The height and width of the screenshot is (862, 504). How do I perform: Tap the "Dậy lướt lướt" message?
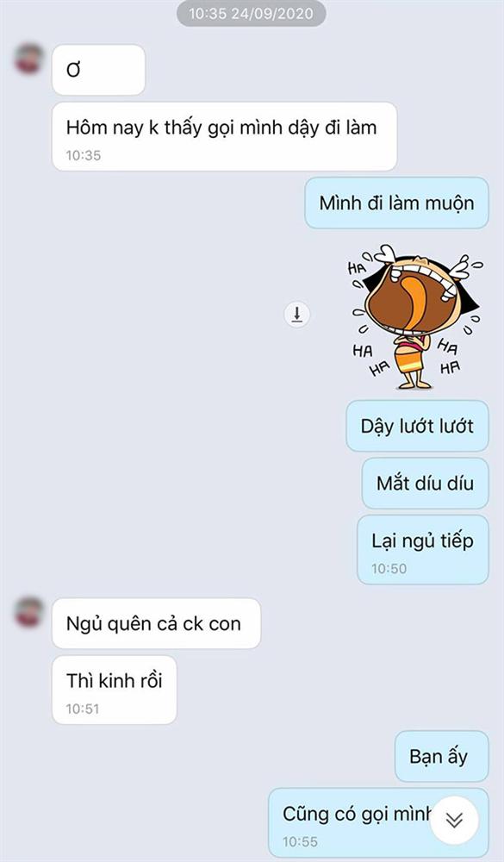[417, 426]
